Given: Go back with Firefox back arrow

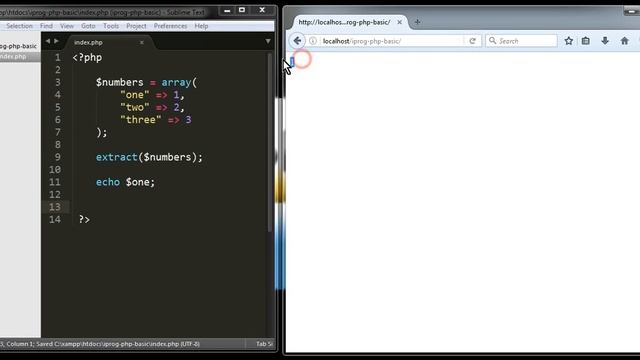Looking at the screenshot, I should (297, 41).
